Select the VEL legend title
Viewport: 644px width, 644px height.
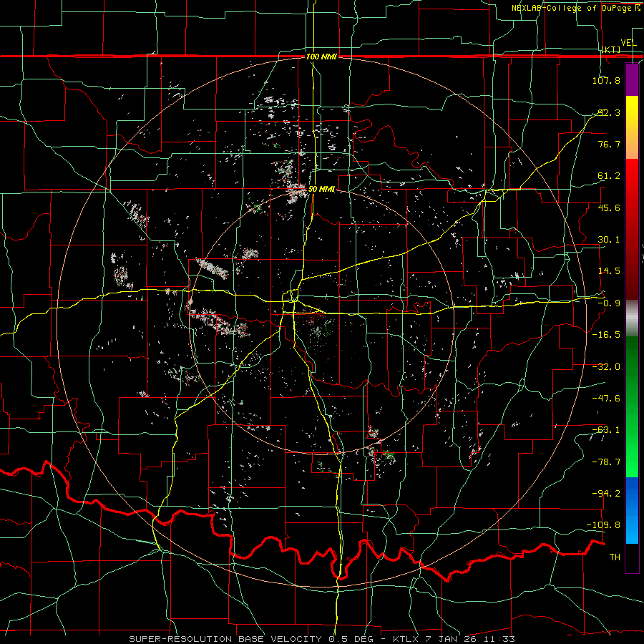[x=628, y=43]
